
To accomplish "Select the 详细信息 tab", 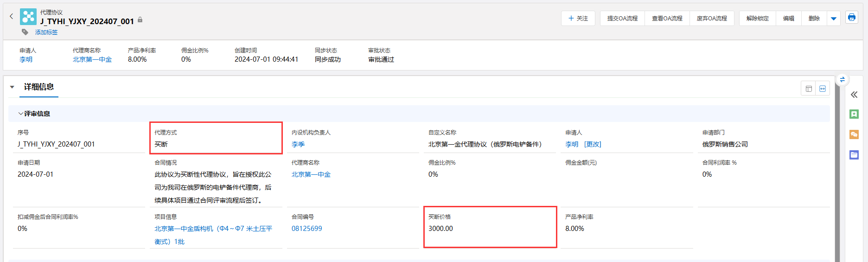I will [x=39, y=87].
